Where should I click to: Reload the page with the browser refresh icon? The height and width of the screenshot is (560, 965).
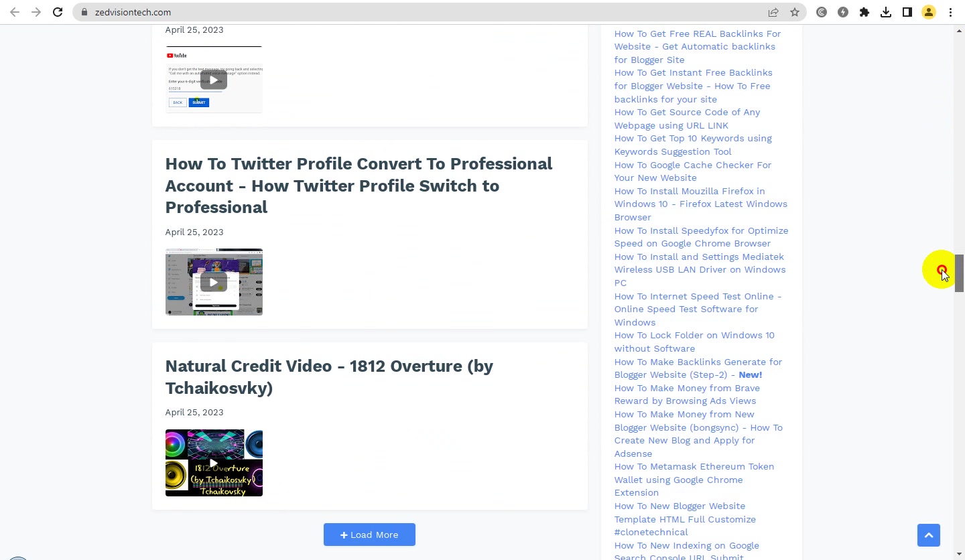coord(58,12)
